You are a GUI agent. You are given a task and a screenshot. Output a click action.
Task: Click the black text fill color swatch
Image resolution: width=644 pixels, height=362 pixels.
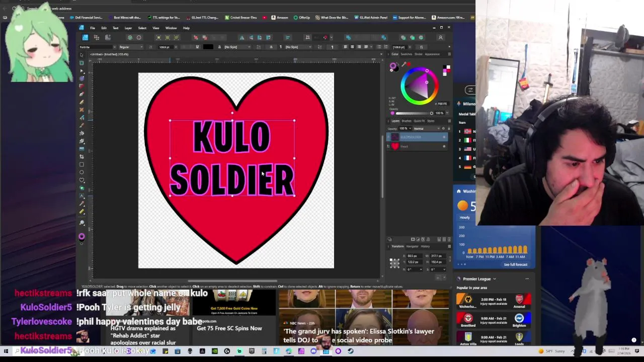click(208, 47)
